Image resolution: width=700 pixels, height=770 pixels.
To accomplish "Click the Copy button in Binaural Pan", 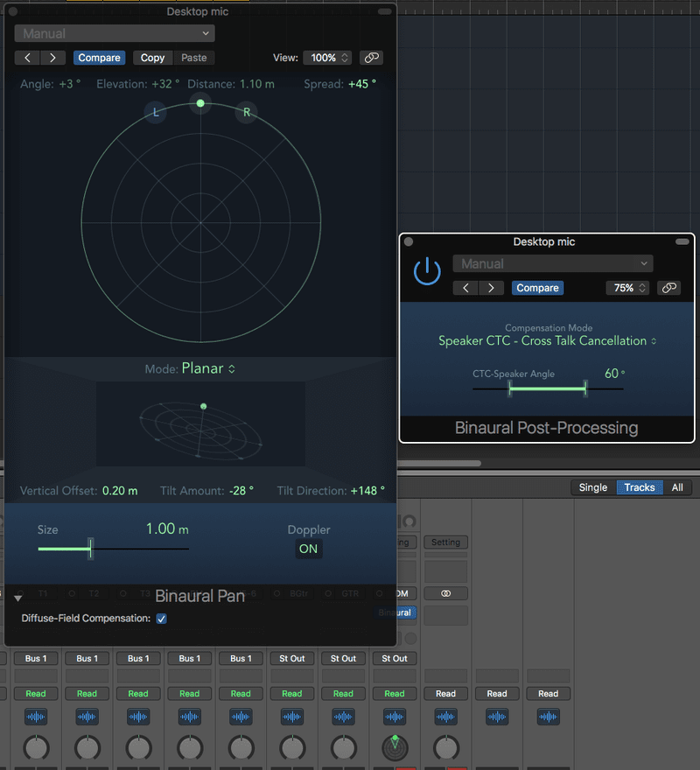I will click(151, 57).
